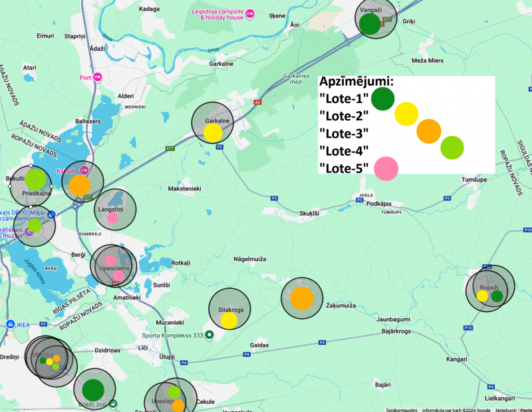Click the orange marker near Zaķumuiža
This screenshot has width=532, height=412.
click(302, 298)
